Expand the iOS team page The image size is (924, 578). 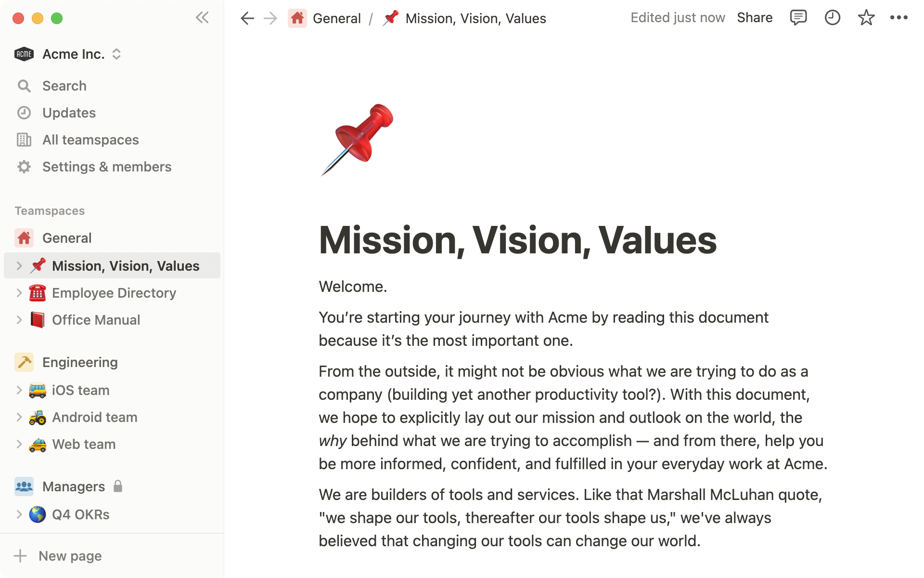pos(18,390)
